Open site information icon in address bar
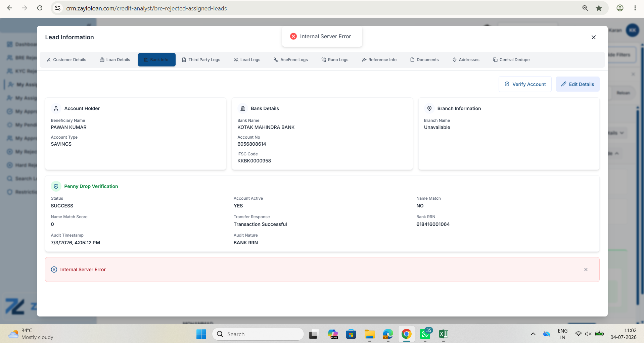Viewport: 644px width, 343px height. click(x=58, y=8)
